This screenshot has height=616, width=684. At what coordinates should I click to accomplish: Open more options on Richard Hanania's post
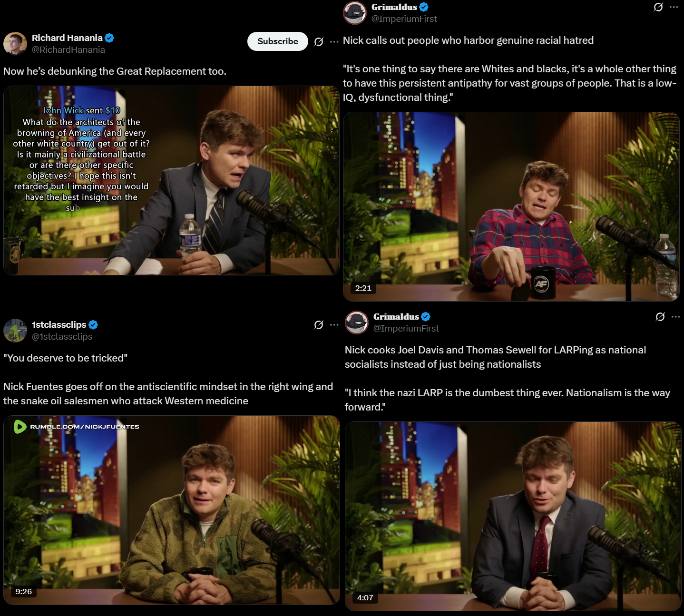(334, 42)
